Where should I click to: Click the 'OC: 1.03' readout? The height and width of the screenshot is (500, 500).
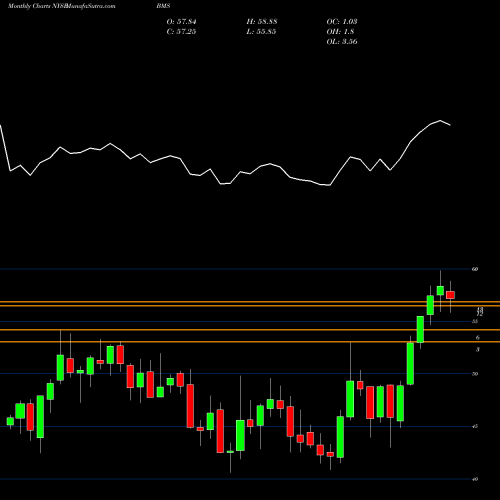click(x=342, y=22)
